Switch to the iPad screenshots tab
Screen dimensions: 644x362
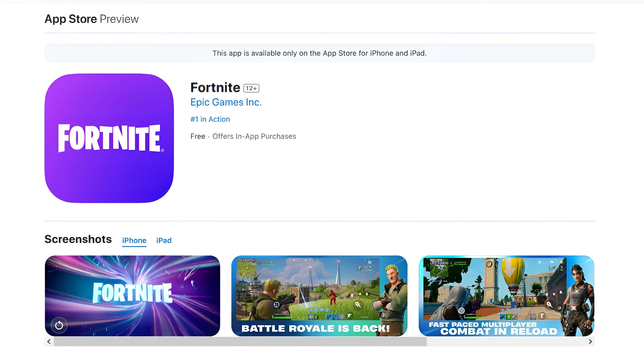[x=164, y=241]
